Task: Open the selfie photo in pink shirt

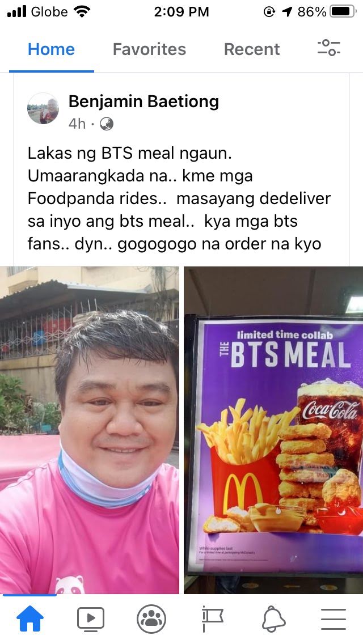Action: (89, 430)
